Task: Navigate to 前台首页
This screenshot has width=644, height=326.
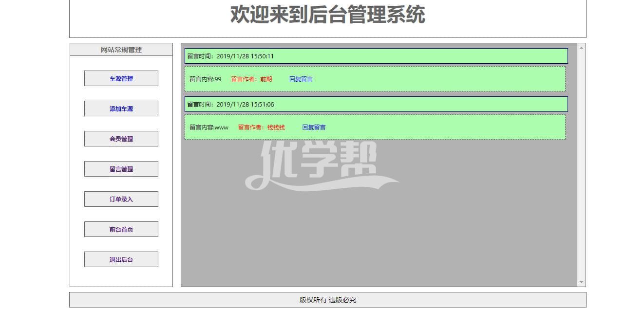Action: pos(121,229)
